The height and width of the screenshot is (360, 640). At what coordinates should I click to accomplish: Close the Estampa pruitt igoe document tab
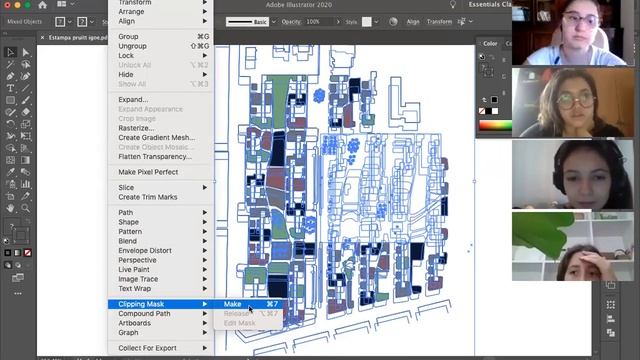point(42,38)
